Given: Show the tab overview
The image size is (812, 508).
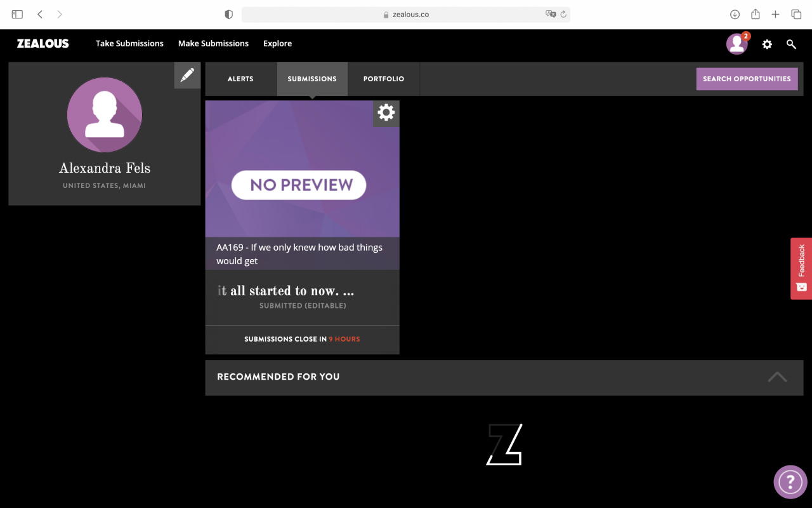Looking at the screenshot, I should [x=796, y=14].
